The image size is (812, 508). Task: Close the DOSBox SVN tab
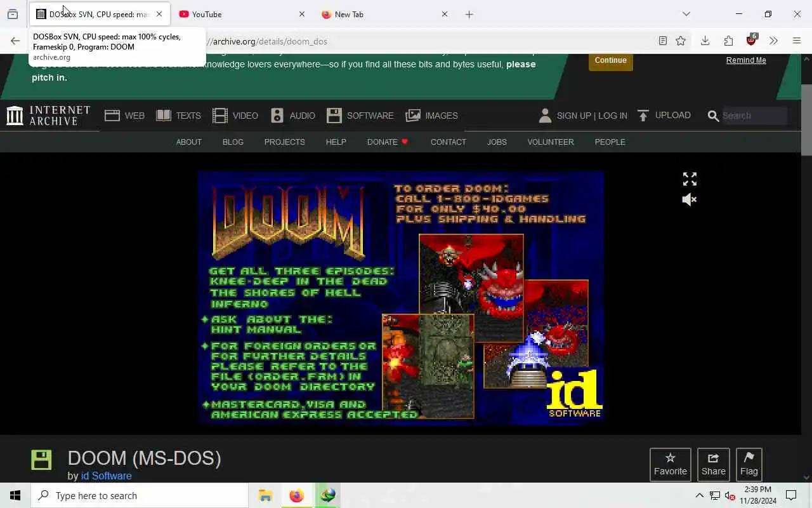[x=159, y=14]
